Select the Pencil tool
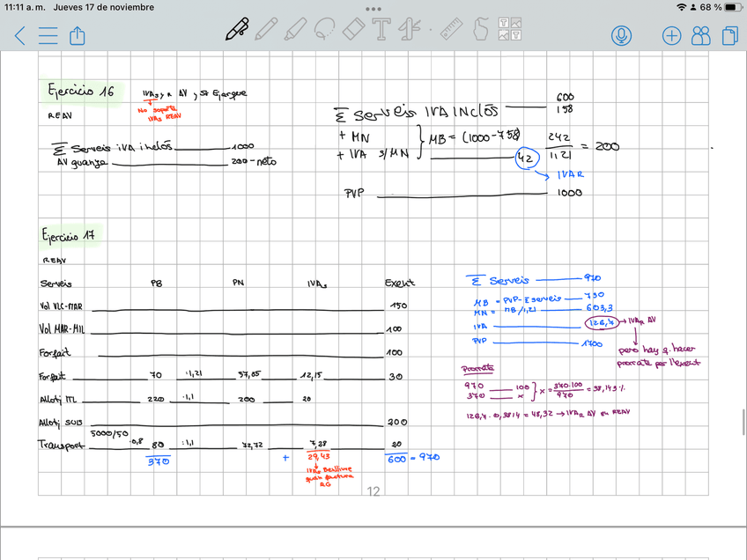Viewport: 747px width, 560px height. coord(265,31)
